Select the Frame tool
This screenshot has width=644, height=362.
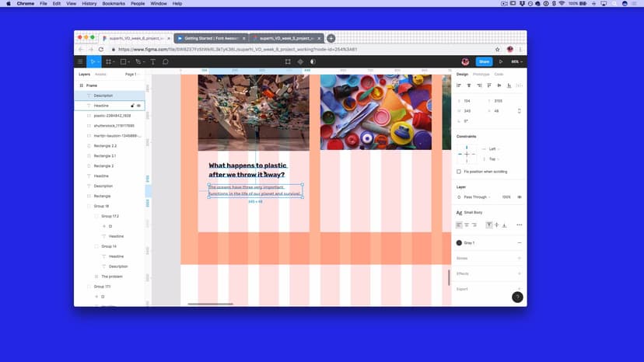pos(108,61)
